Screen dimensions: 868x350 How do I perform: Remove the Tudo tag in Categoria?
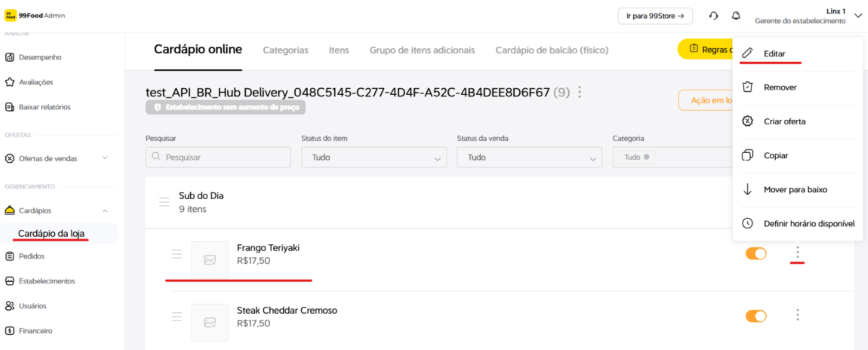[647, 157]
